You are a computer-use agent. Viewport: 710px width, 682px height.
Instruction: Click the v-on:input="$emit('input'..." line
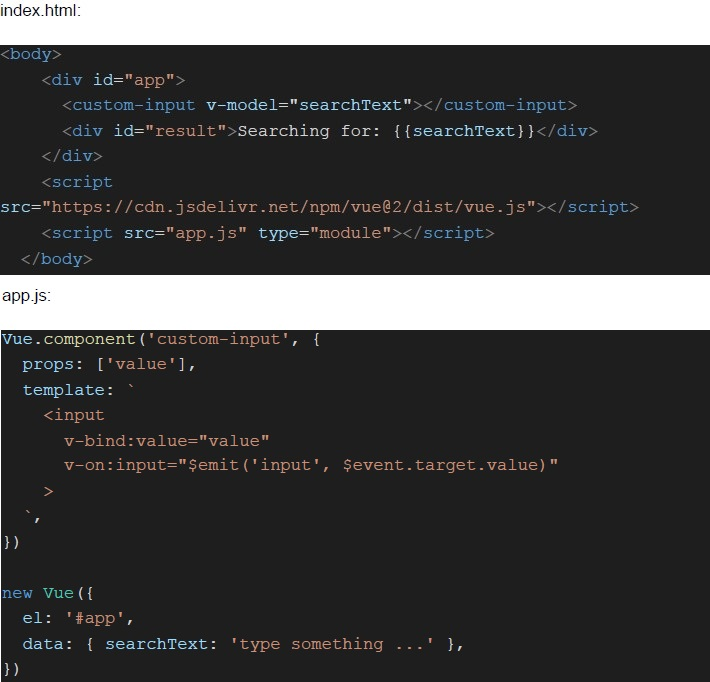click(x=311, y=466)
